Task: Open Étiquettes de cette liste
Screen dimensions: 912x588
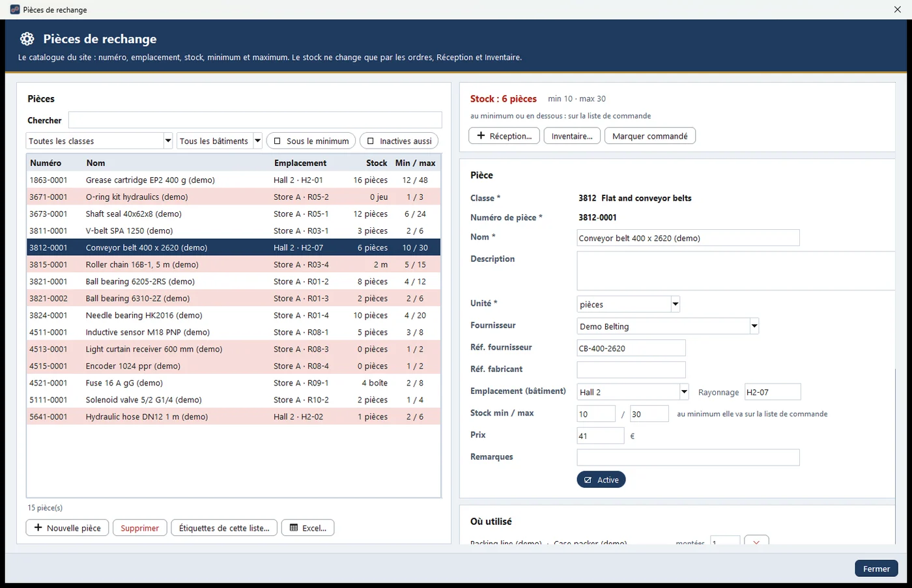Action: pyautogui.click(x=224, y=528)
